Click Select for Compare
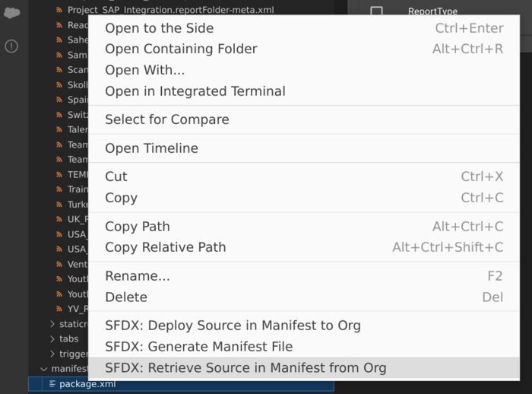 pos(166,119)
